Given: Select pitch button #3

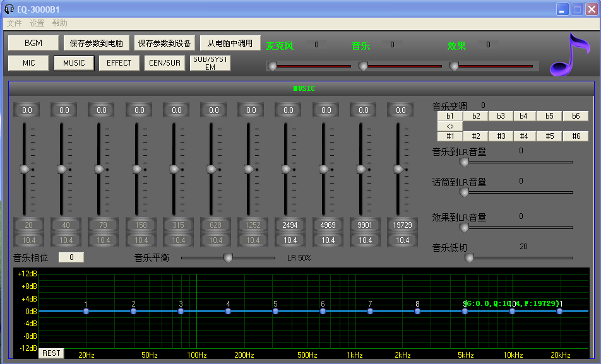Looking at the screenshot, I should [x=501, y=136].
